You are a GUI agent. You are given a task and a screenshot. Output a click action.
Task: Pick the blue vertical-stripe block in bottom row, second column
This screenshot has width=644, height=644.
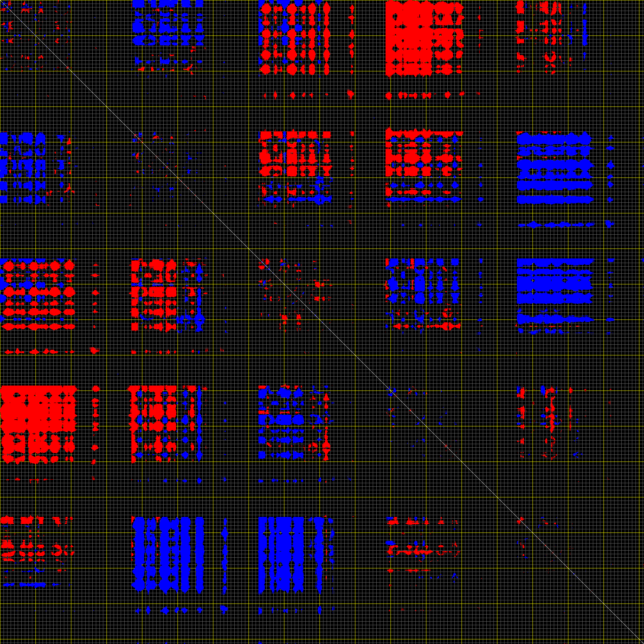pyautogui.click(x=169, y=554)
